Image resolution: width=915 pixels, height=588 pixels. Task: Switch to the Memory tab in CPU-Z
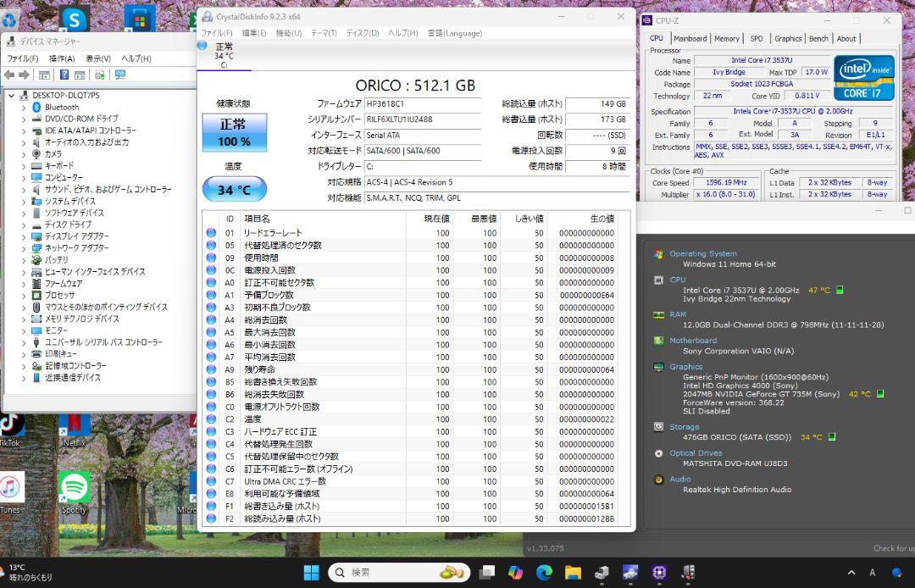pyautogui.click(x=727, y=38)
